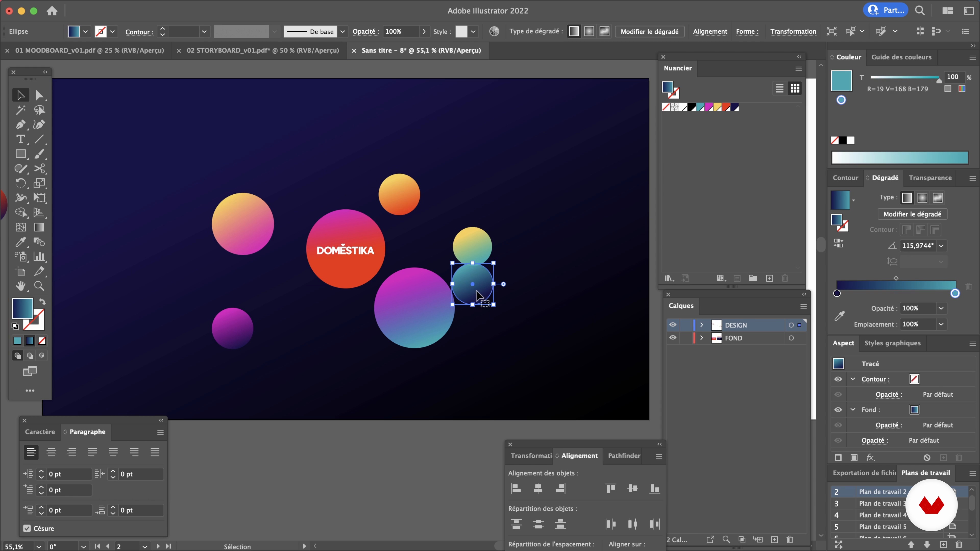This screenshot has width=980, height=551.
Task: Click the teal color preview in Couleur panel
Action: tap(841, 81)
